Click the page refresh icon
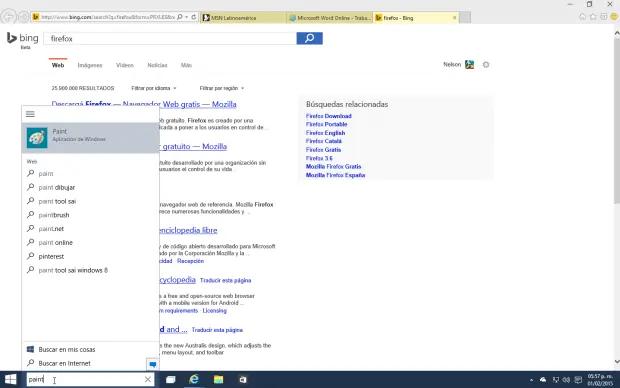 point(194,17)
